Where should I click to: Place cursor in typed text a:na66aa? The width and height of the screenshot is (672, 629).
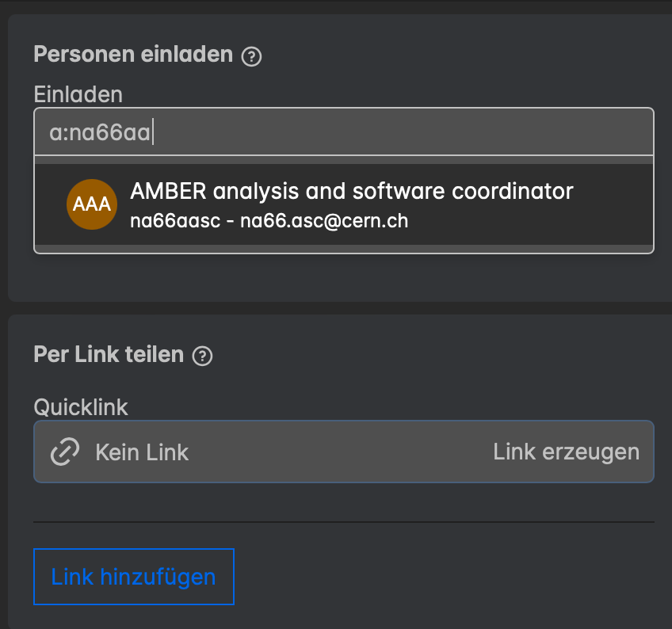pyautogui.click(x=100, y=132)
